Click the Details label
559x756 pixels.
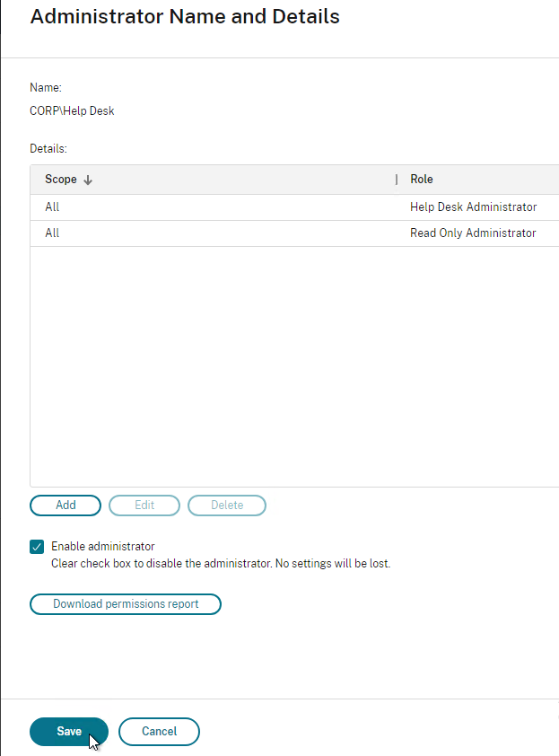tap(48, 148)
